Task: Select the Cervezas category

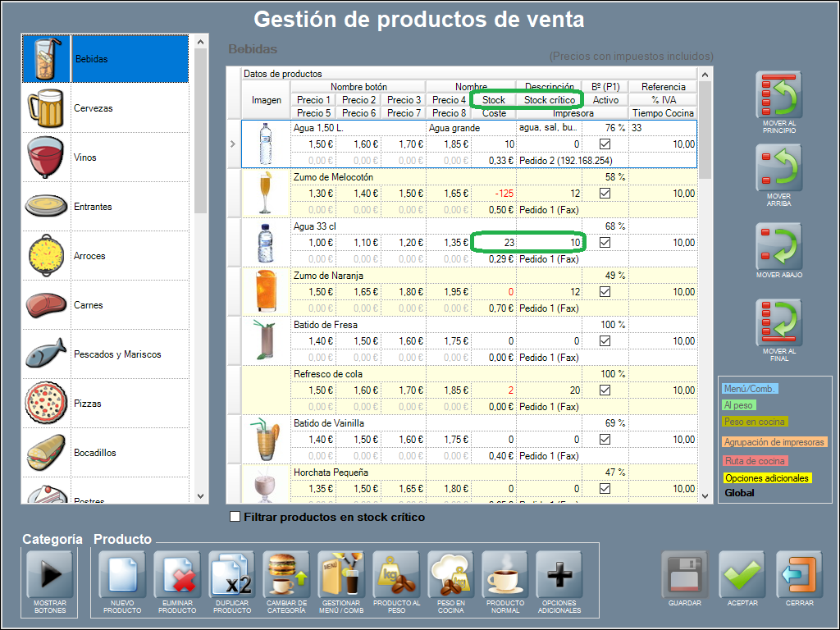Action: 105,108
